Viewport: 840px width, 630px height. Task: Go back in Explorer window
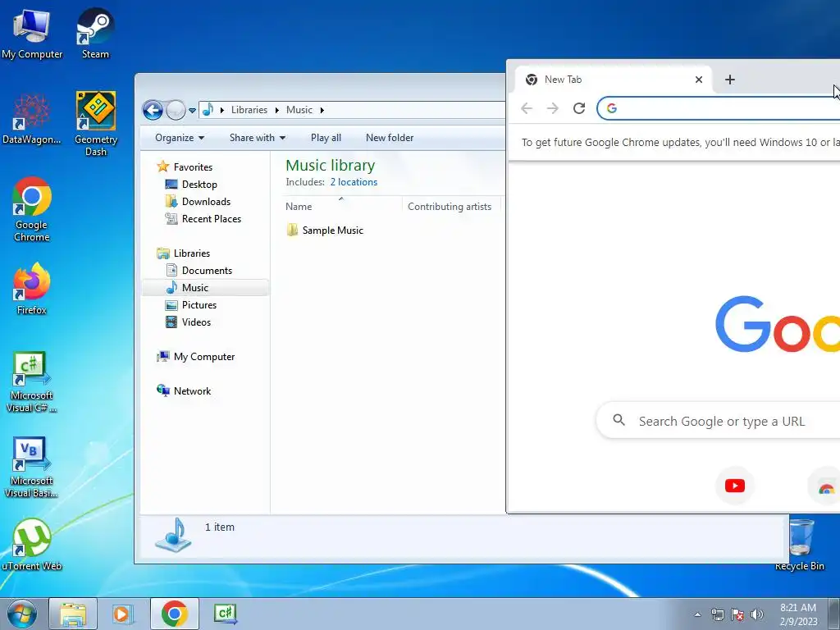coord(153,111)
